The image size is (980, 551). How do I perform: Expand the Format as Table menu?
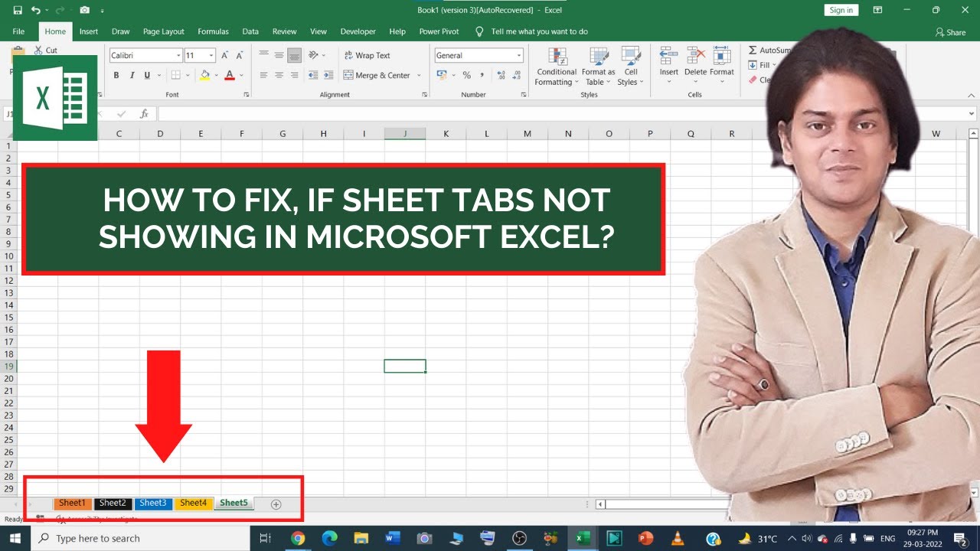598,67
